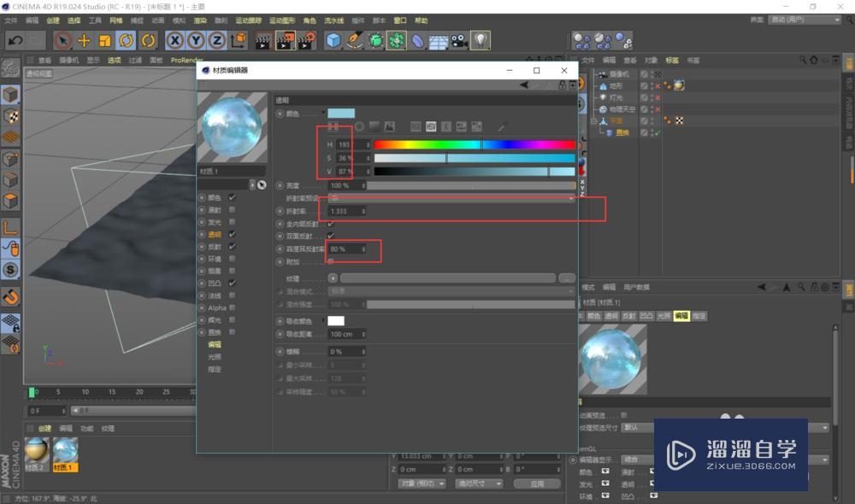The height and width of the screenshot is (504, 855).
Task: Open the spline pen tool
Action: [x=355, y=41]
